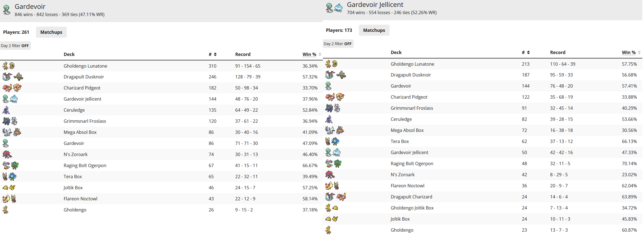This screenshot has width=644, height=235.
Task: Click Flareon Noctowl icons in right table
Action: pos(332,186)
